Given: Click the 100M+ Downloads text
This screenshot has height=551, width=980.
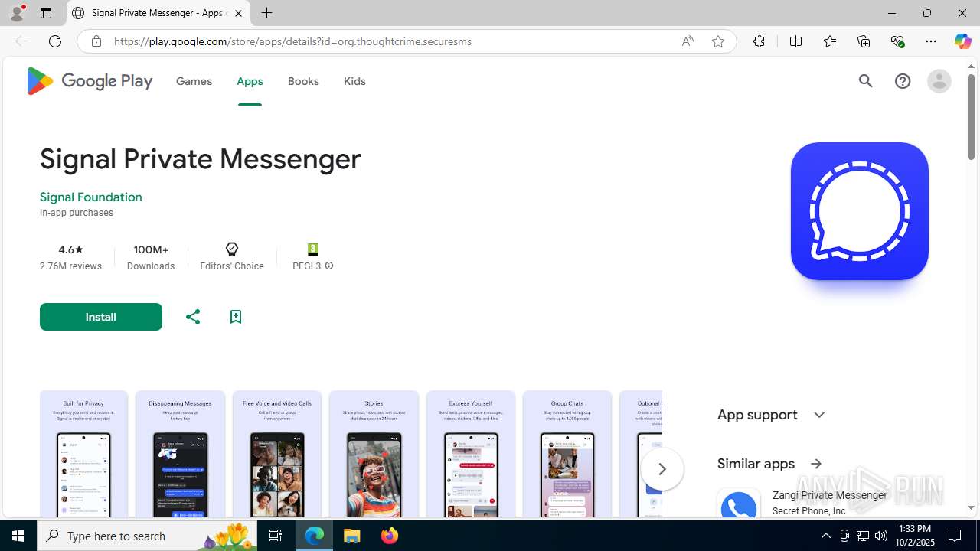Looking at the screenshot, I should 151,257.
